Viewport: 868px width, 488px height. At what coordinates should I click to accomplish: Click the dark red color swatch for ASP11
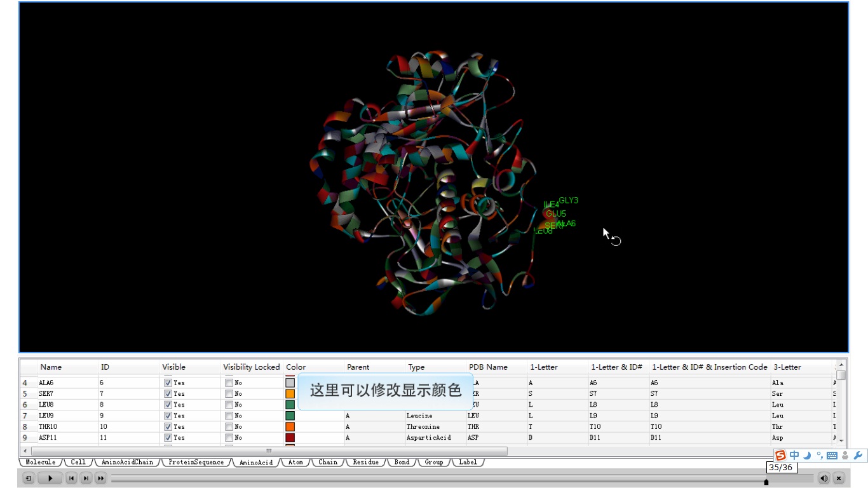point(290,438)
